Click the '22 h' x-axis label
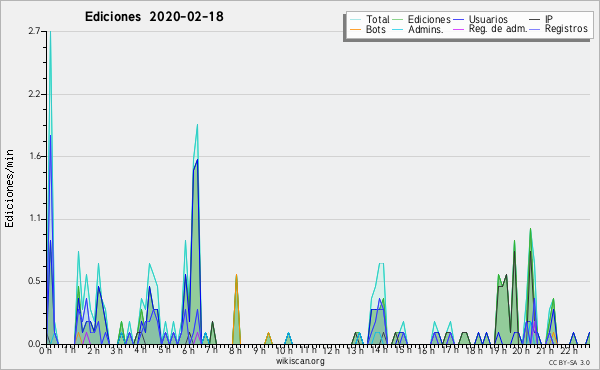600x370 pixels. [569, 350]
